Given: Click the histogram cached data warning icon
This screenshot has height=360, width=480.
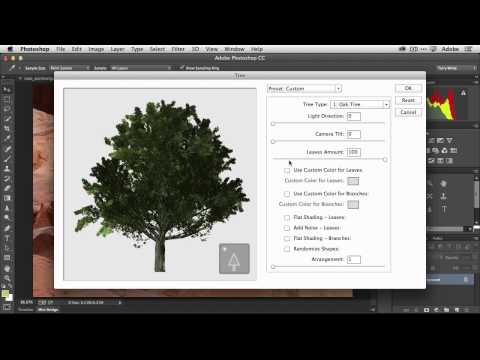Looking at the screenshot, I should pos(463,93).
